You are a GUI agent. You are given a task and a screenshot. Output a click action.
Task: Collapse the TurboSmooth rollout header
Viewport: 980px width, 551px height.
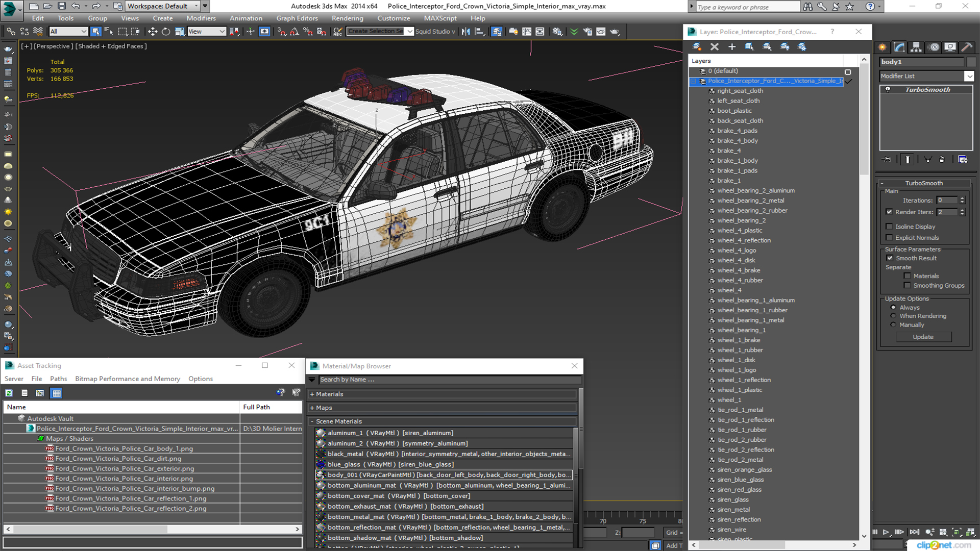(x=924, y=183)
